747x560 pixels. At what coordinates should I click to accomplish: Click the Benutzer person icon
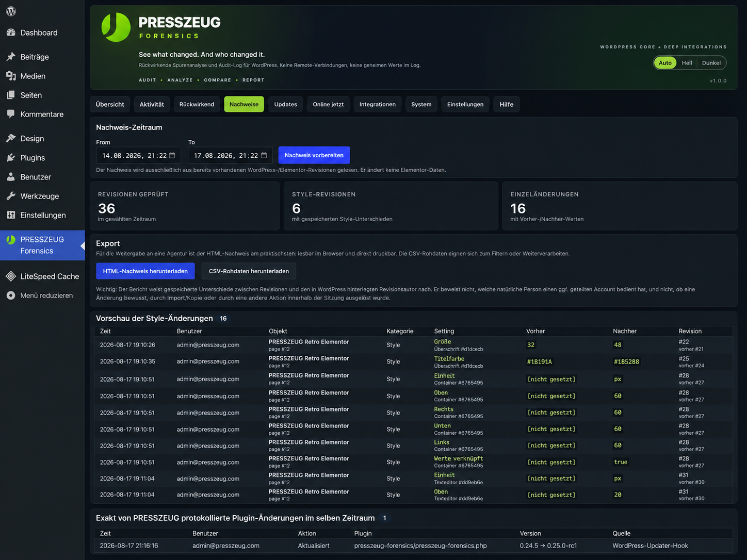pyautogui.click(x=11, y=177)
